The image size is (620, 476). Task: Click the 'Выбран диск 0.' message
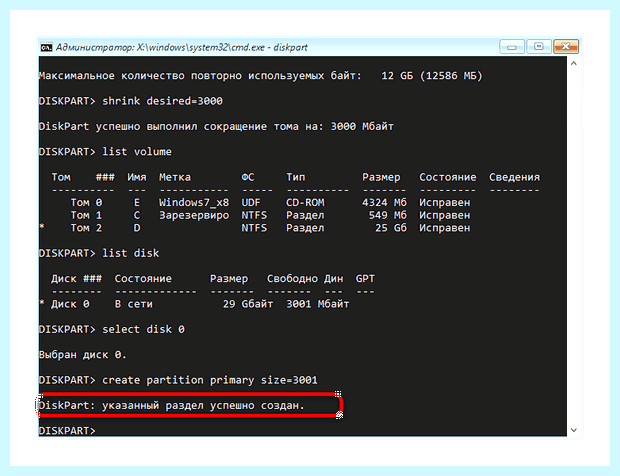point(83,355)
